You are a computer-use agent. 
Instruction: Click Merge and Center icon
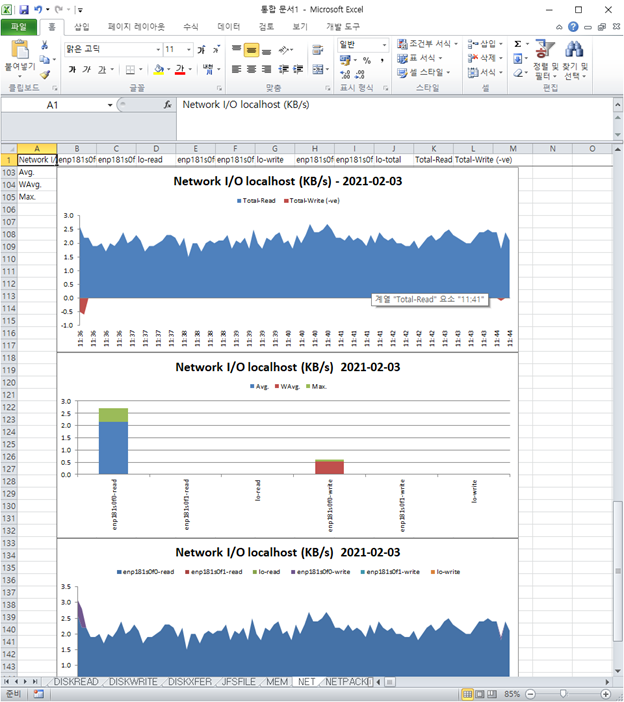318,69
